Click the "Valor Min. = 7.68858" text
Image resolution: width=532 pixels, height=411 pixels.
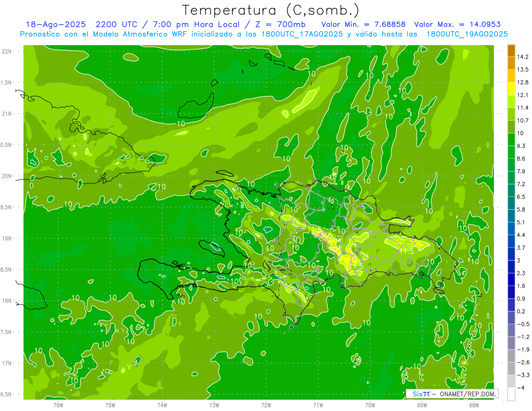[x=364, y=24]
